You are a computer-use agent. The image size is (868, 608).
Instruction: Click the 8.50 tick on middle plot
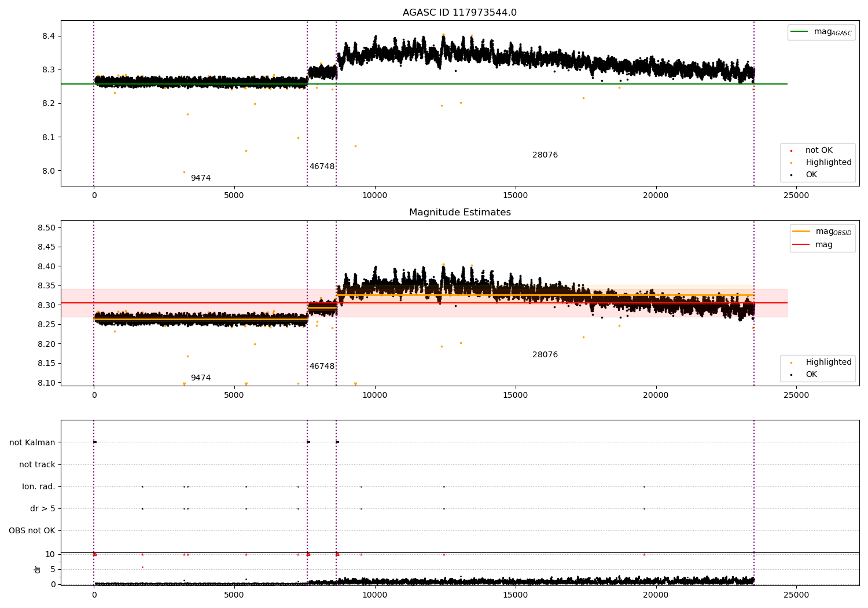coord(46,228)
